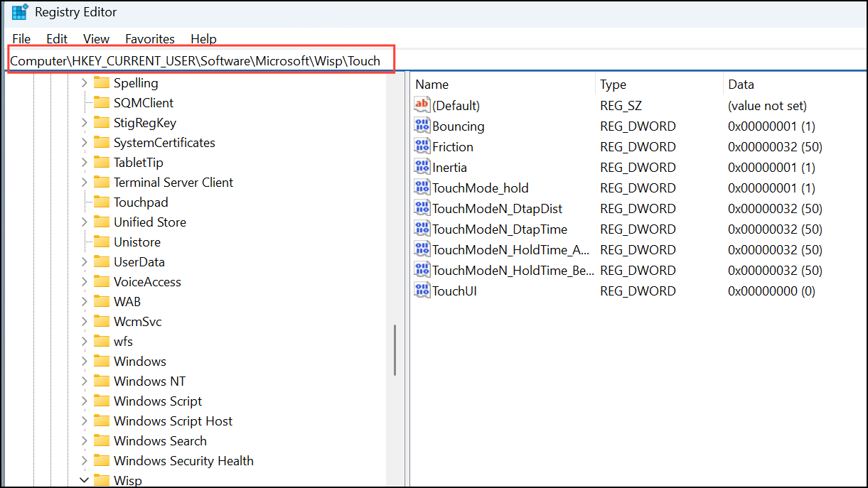The height and width of the screenshot is (488, 868).
Task: Select the (Default) string value icon
Action: click(x=422, y=106)
